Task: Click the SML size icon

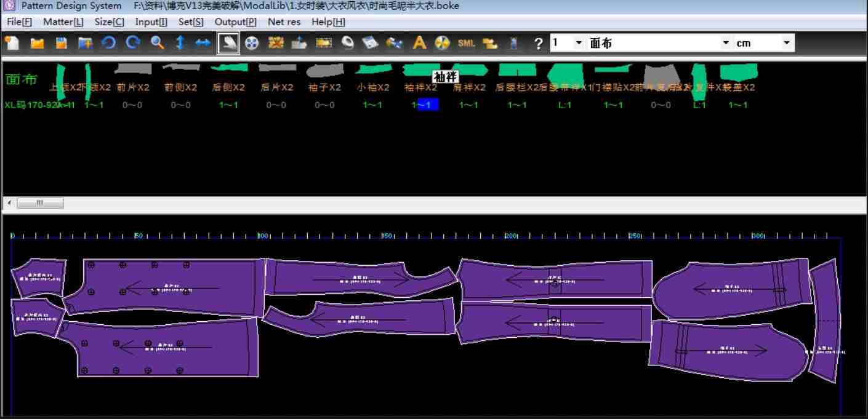Action: (x=467, y=43)
